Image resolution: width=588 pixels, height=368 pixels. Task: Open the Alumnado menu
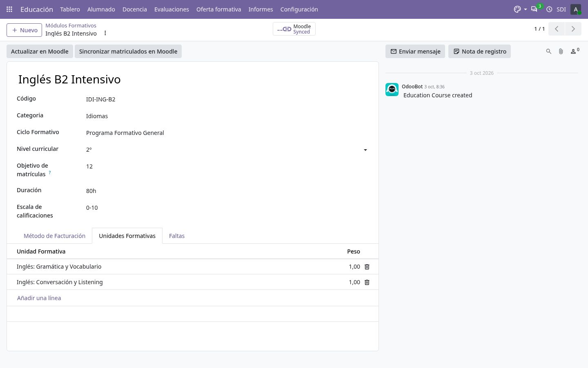[101, 9]
